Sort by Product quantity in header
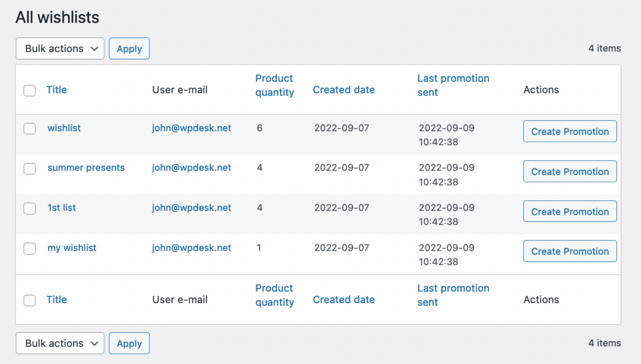This screenshot has width=641, height=364. tap(274, 85)
